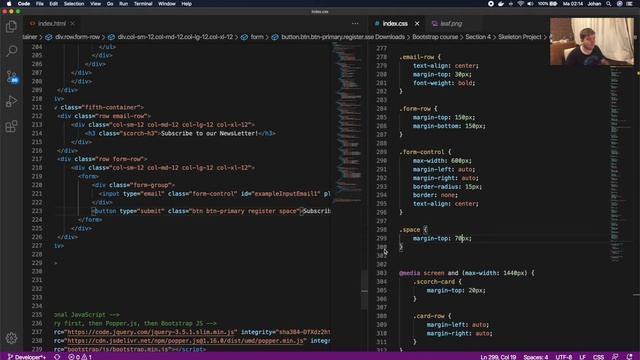Switch to the index.html tab

point(51,24)
